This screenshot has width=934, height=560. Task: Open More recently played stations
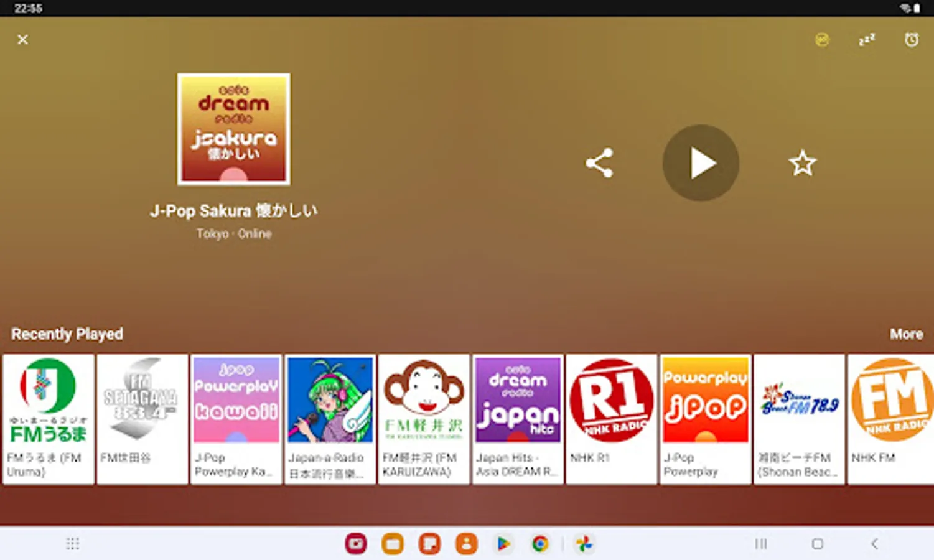click(906, 334)
